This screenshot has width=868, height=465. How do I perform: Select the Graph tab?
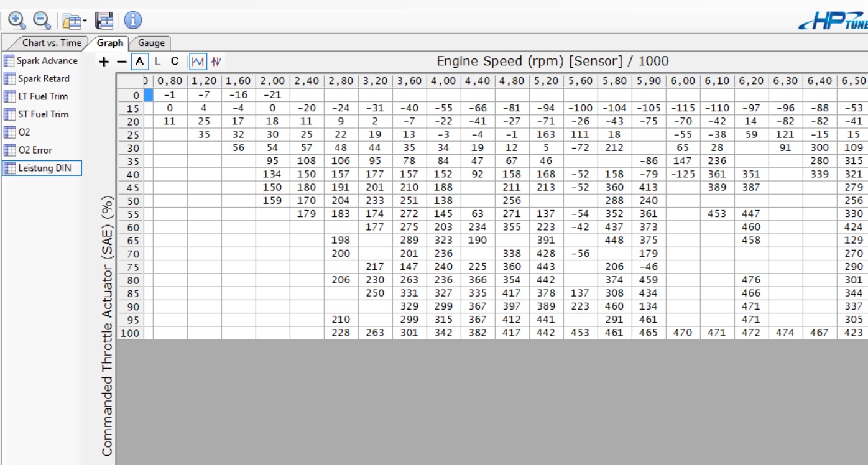[x=110, y=43]
